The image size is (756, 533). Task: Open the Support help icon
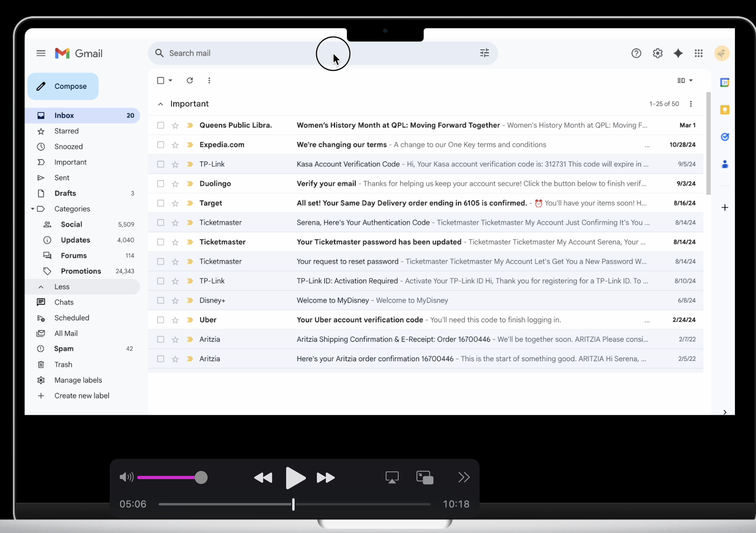pyautogui.click(x=636, y=53)
